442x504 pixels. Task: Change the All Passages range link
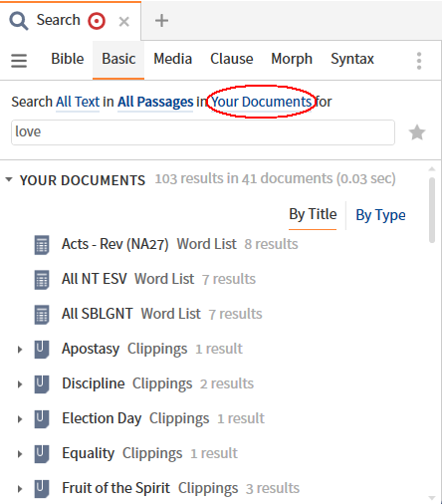155,102
